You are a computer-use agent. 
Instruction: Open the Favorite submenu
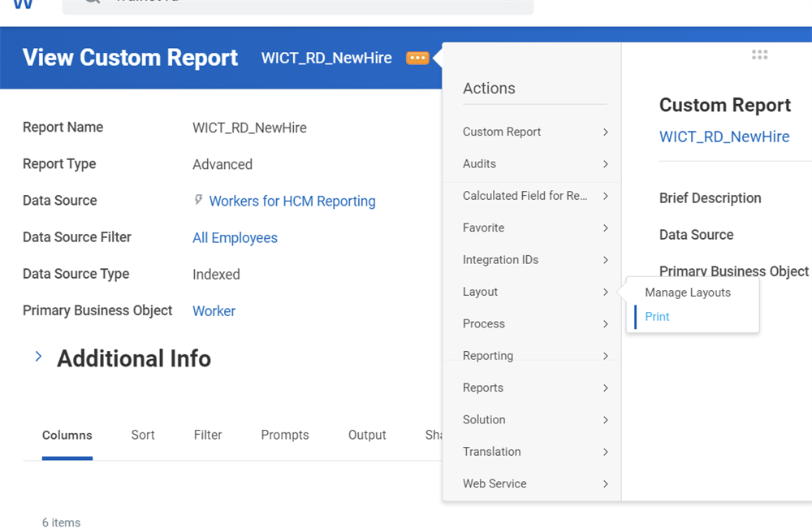(x=535, y=228)
